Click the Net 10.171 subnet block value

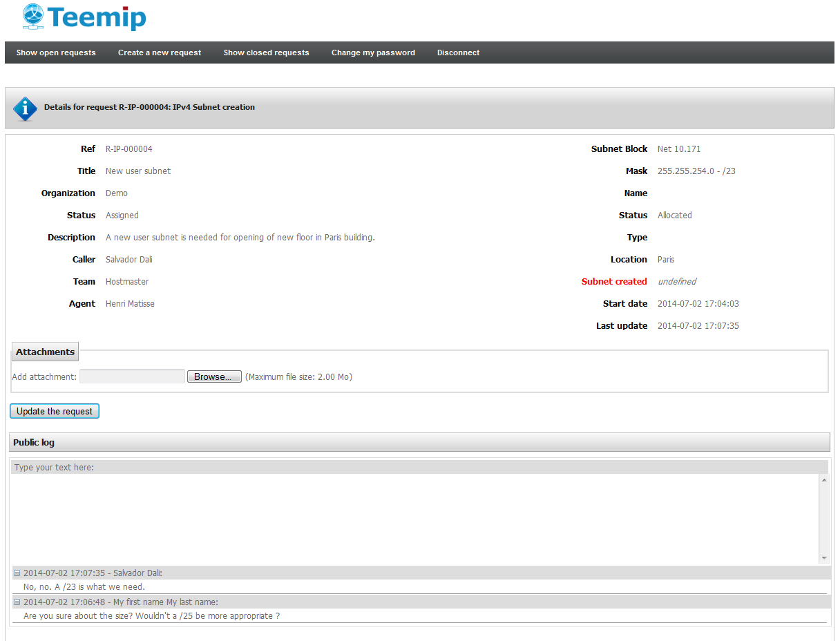(x=679, y=149)
